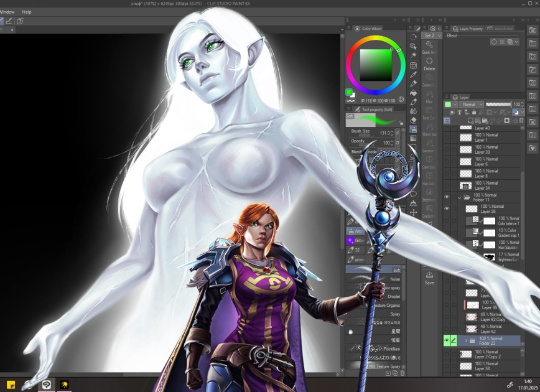Image resolution: width=540 pixels, height=392 pixels.
Task: Select the Object operation cube tool
Action: (x=413, y=46)
